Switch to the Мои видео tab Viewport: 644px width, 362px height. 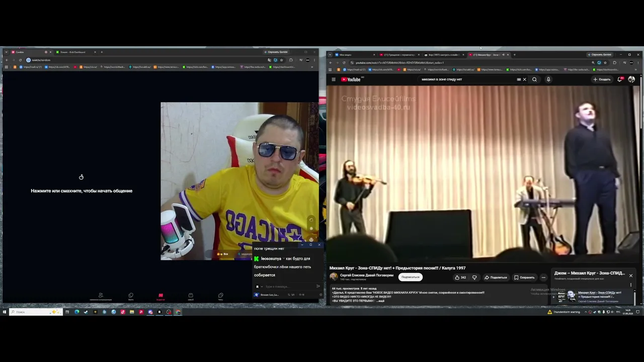coord(355,55)
